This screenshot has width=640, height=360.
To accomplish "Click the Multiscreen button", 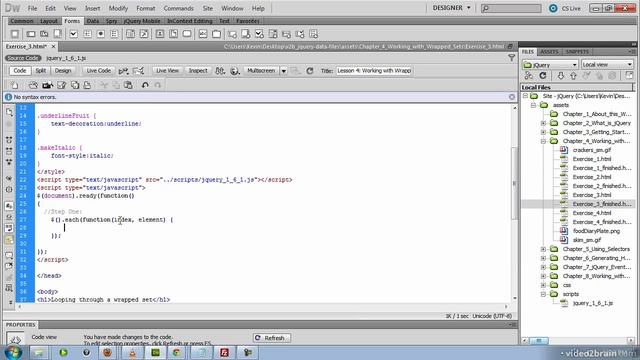I will 261,71.
